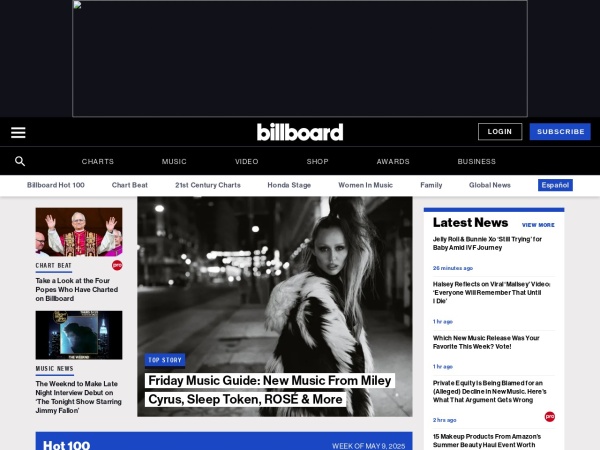Image resolution: width=600 pixels, height=450 pixels.
Task: Open Halsey Reflects on Viral Video story
Action: (x=491, y=292)
